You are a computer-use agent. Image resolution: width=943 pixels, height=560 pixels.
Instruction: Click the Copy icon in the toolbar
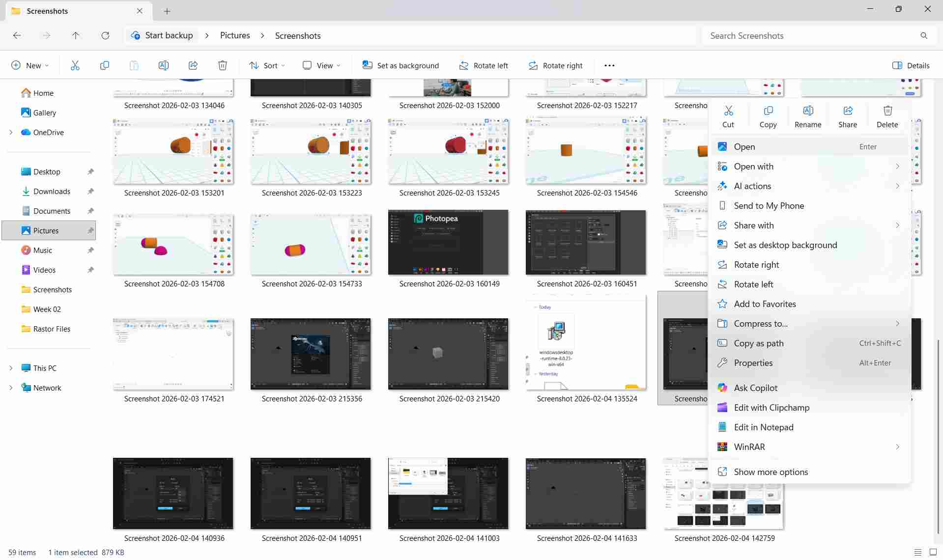pos(104,65)
